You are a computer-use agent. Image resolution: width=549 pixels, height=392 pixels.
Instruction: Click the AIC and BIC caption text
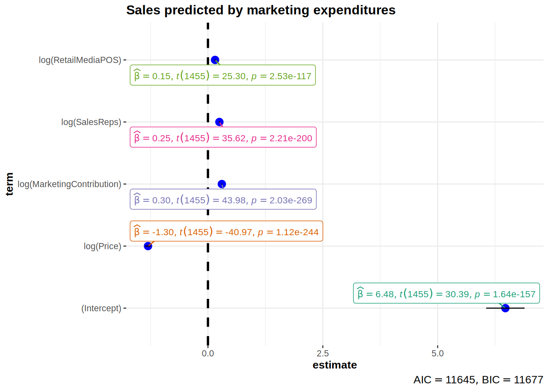click(x=478, y=380)
